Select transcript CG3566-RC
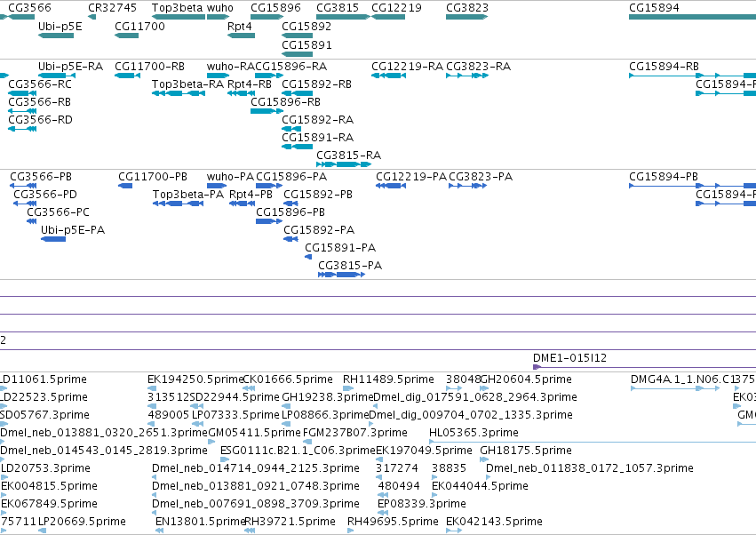Image resolution: width=756 pixels, height=535 pixels. (40, 84)
